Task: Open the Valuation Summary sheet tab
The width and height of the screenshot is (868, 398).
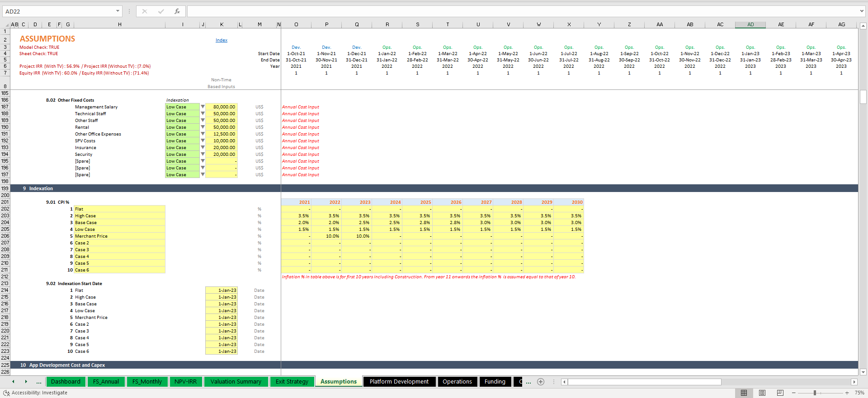Action: [x=236, y=382]
